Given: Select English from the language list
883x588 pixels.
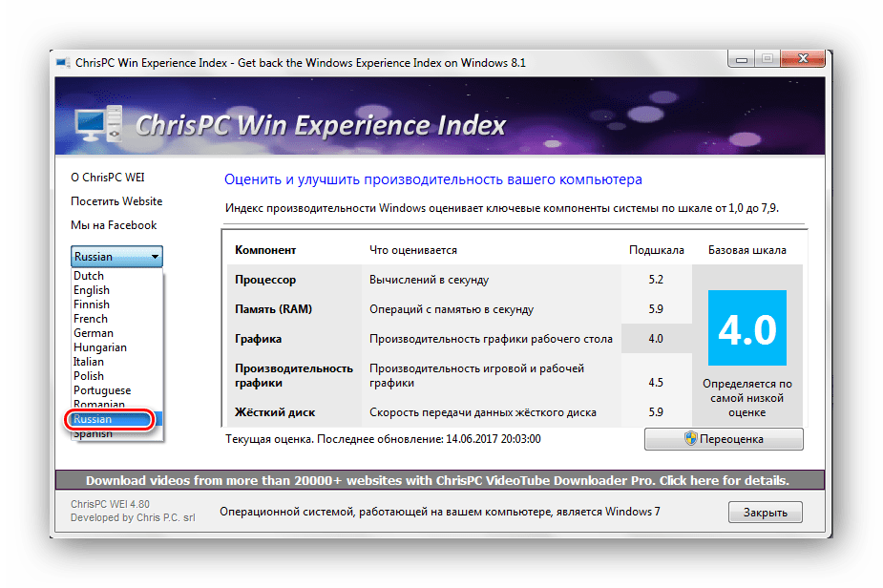Looking at the screenshot, I should click(117, 290).
